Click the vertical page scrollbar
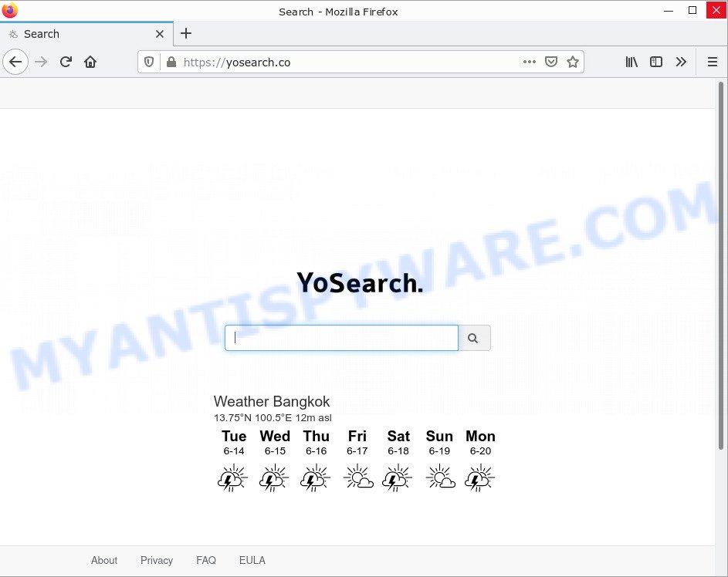Screen dimensions: 728x577 721,265
